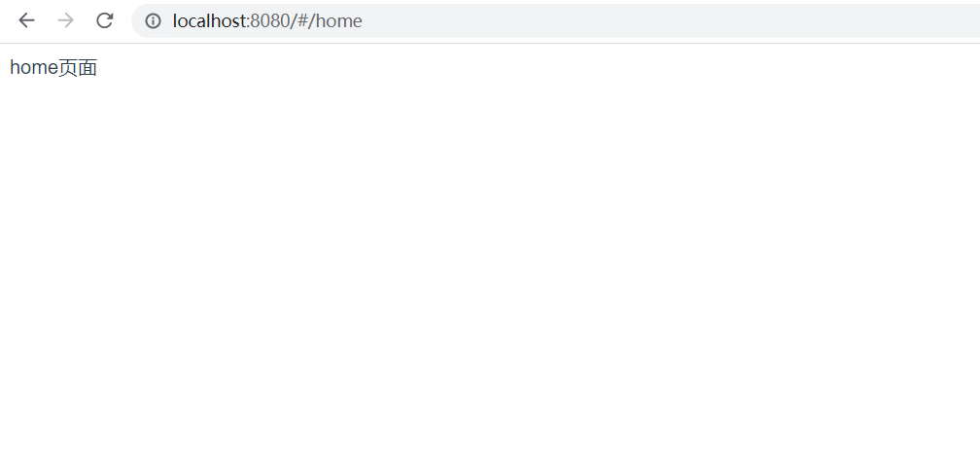
Task: Select the forward arrow beside the back button
Action: pos(65,20)
